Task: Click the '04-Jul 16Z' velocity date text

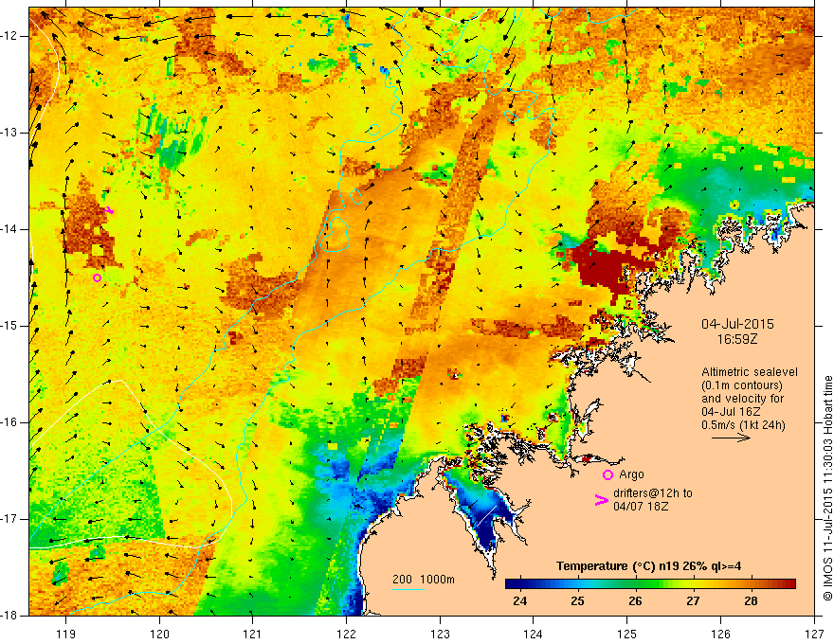Action: click(730, 412)
